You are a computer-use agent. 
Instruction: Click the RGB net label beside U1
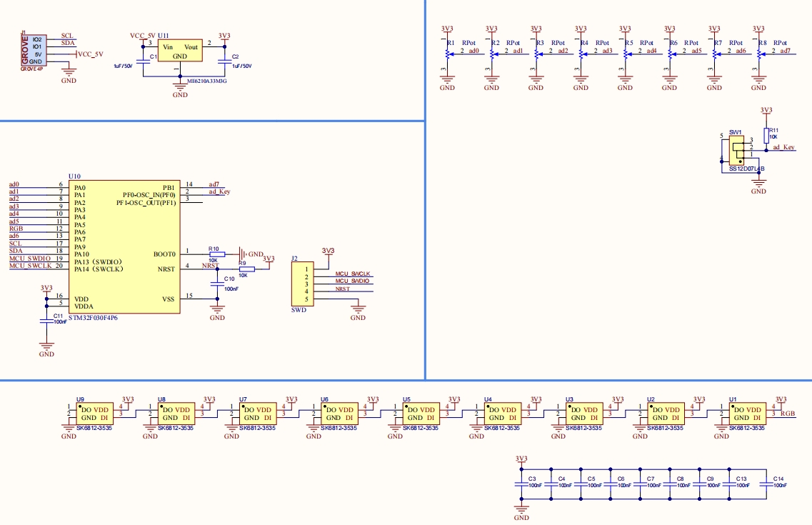click(x=788, y=414)
